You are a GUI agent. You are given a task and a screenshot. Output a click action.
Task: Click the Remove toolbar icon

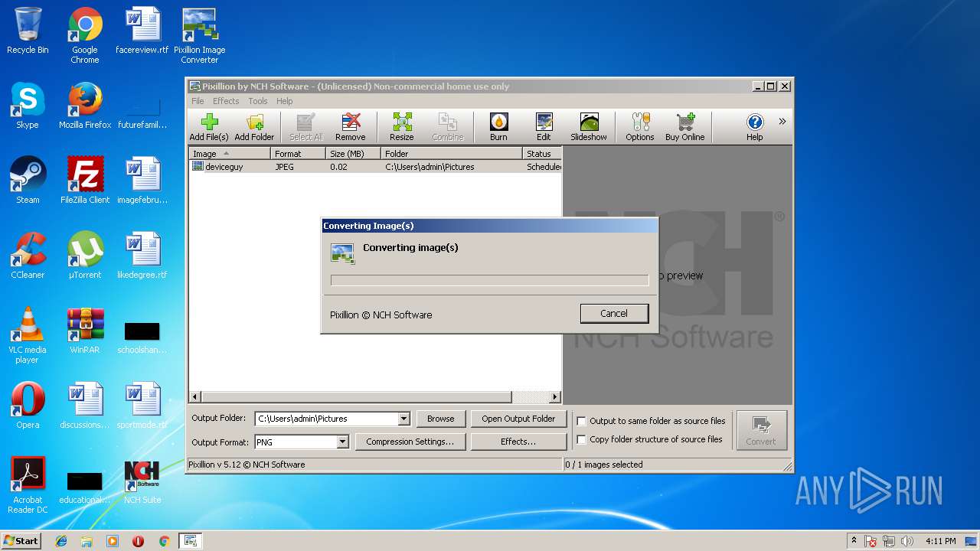[x=351, y=127]
